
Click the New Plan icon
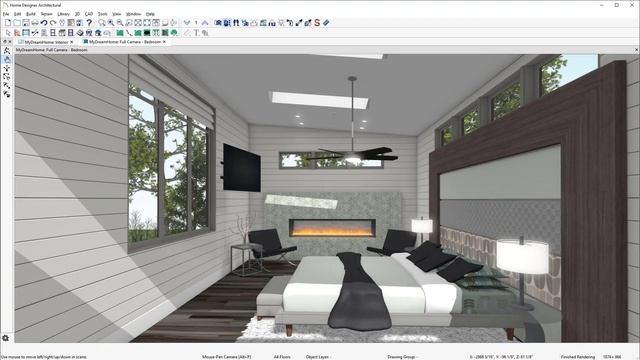8,23
